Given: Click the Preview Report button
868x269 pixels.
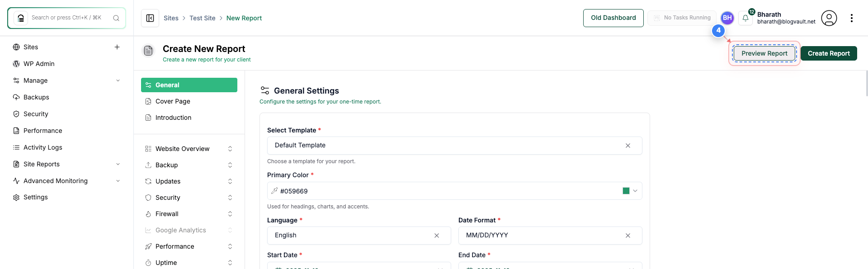Looking at the screenshot, I should tap(764, 53).
